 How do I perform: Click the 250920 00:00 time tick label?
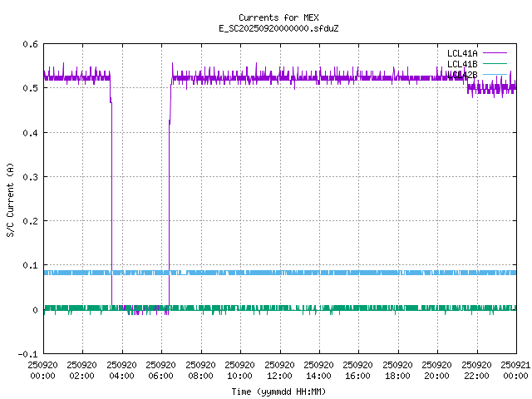43,370
